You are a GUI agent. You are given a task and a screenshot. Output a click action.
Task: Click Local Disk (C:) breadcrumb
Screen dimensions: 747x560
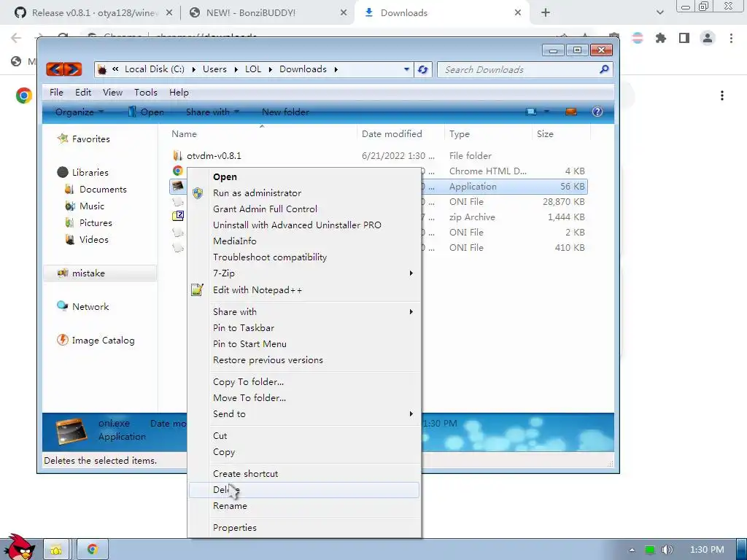155,69
